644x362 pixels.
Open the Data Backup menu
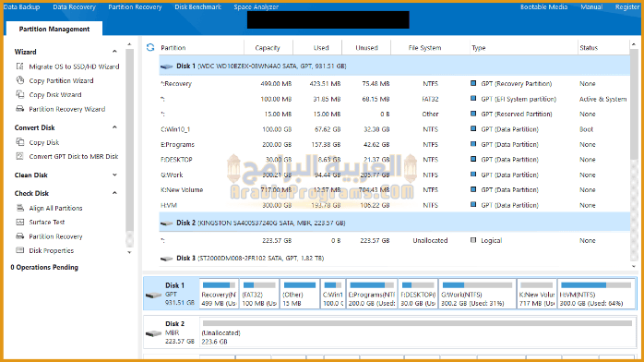(21, 7)
